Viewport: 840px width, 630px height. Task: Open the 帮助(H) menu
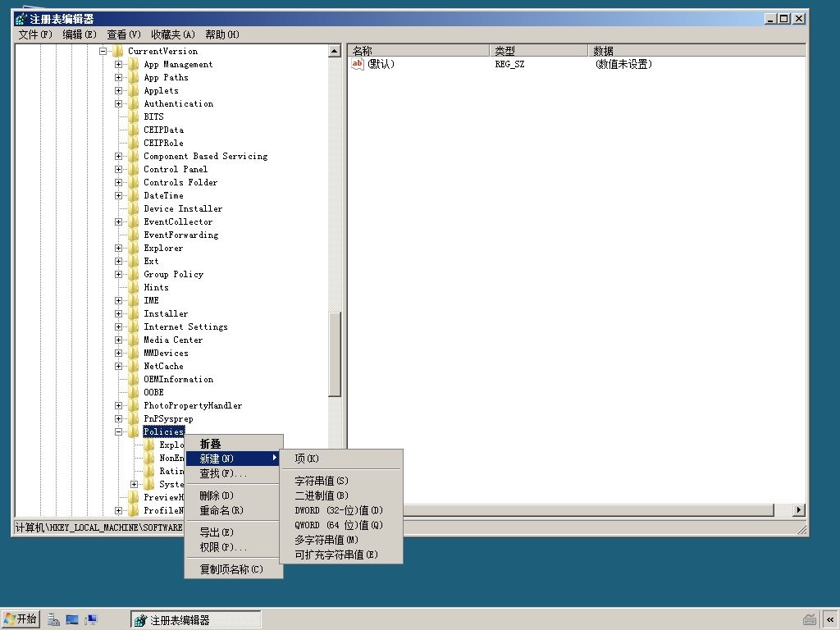222,34
